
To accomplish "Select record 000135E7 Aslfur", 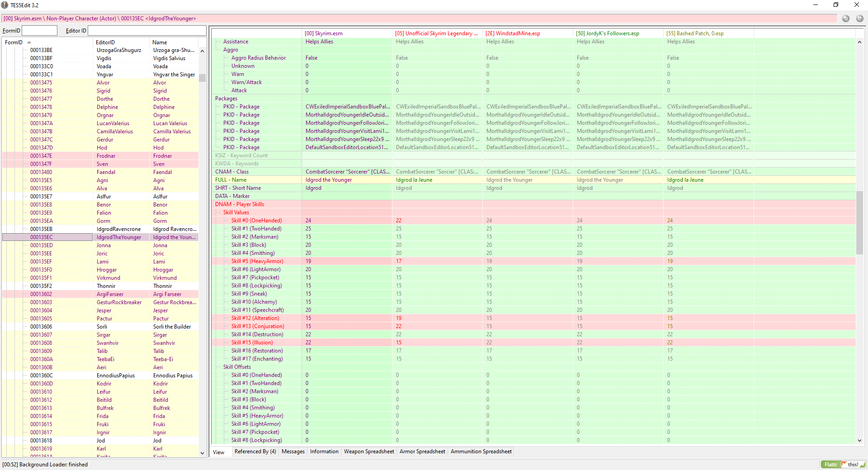I will (100, 197).
